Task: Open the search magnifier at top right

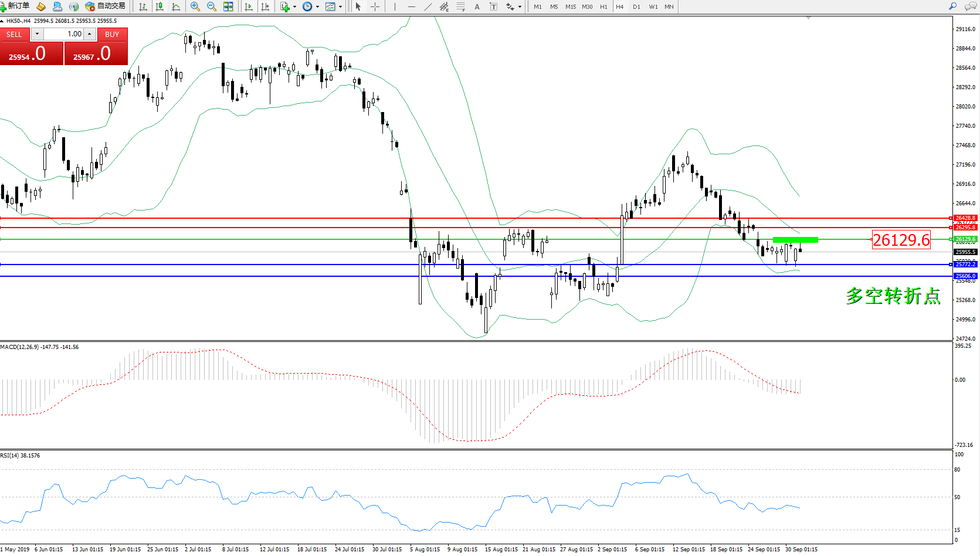Action: (953, 6)
